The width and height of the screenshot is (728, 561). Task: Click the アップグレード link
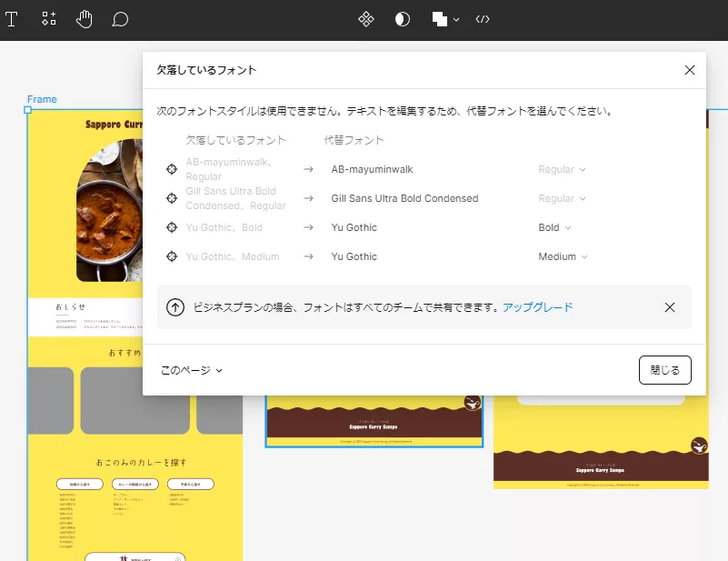tap(537, 307)
